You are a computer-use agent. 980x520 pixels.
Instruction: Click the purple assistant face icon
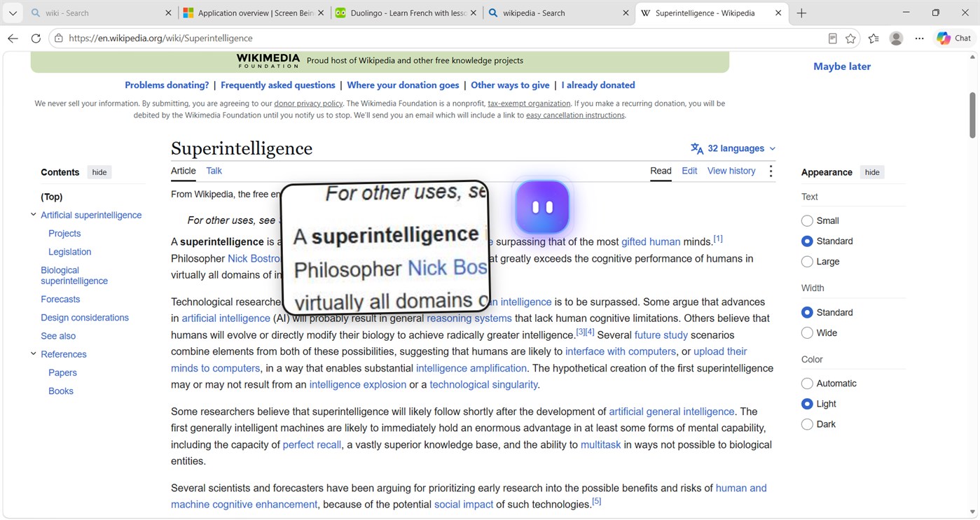click(542, 207)
